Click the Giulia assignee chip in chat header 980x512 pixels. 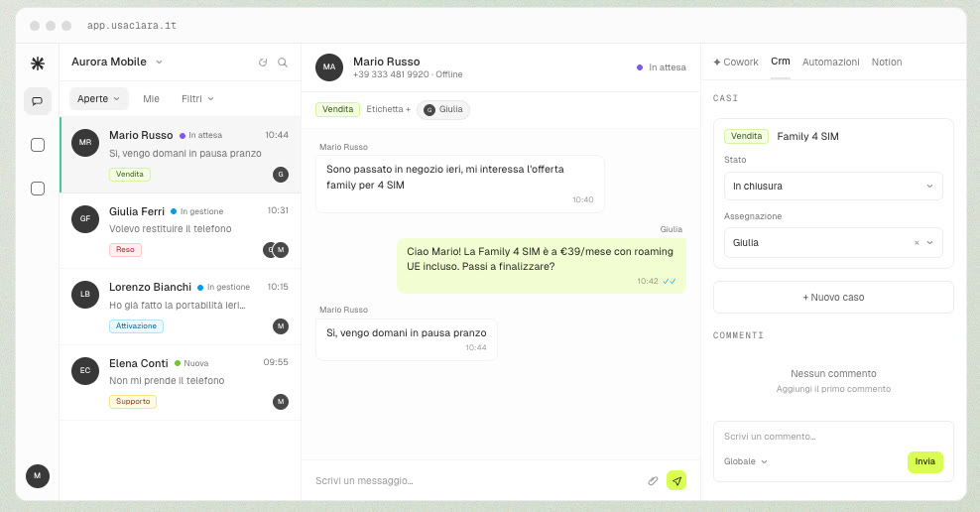[443, 110]
